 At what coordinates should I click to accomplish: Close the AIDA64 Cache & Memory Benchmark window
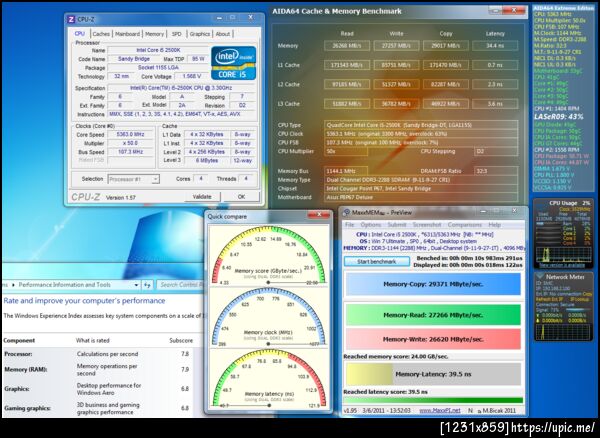coord(515,10)
